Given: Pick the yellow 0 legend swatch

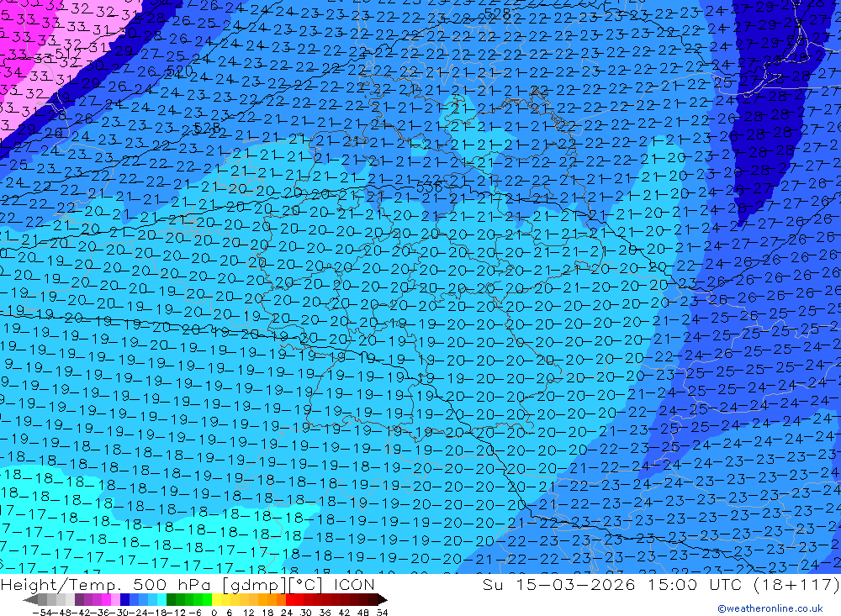Looking at the screenshot, I should 216,599.
